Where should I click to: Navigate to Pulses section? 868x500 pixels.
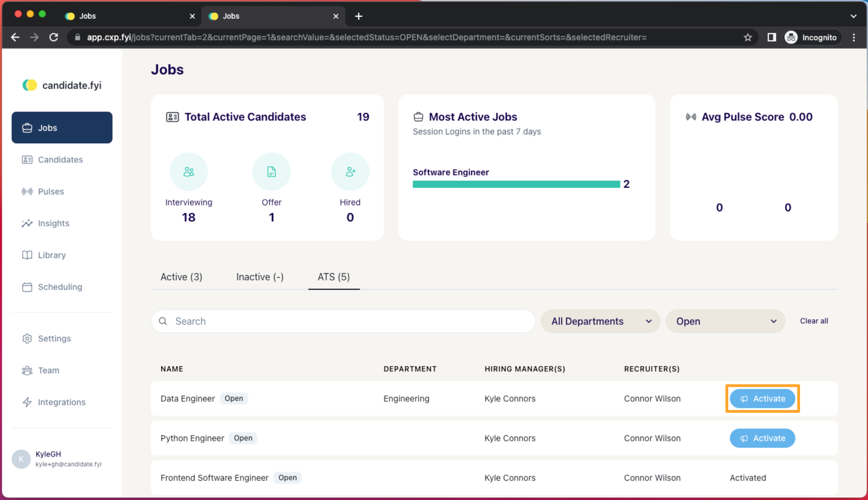[x=51, y=191]
